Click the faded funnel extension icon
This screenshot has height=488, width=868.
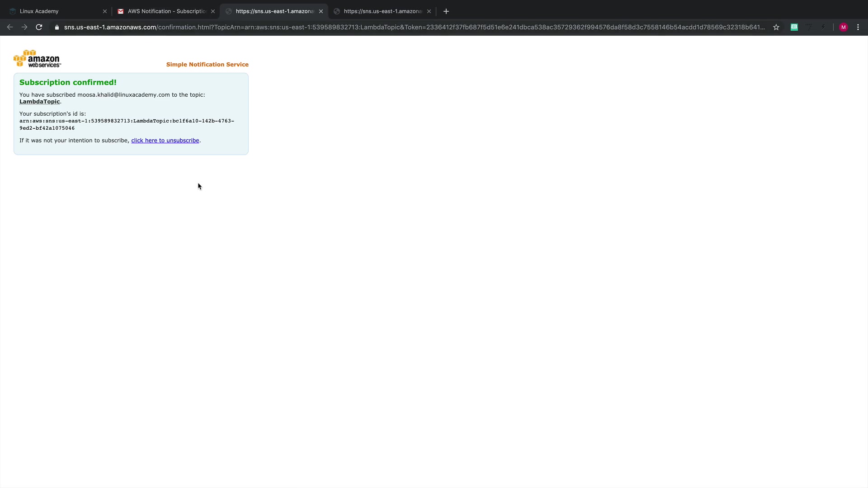pos(809,27)
